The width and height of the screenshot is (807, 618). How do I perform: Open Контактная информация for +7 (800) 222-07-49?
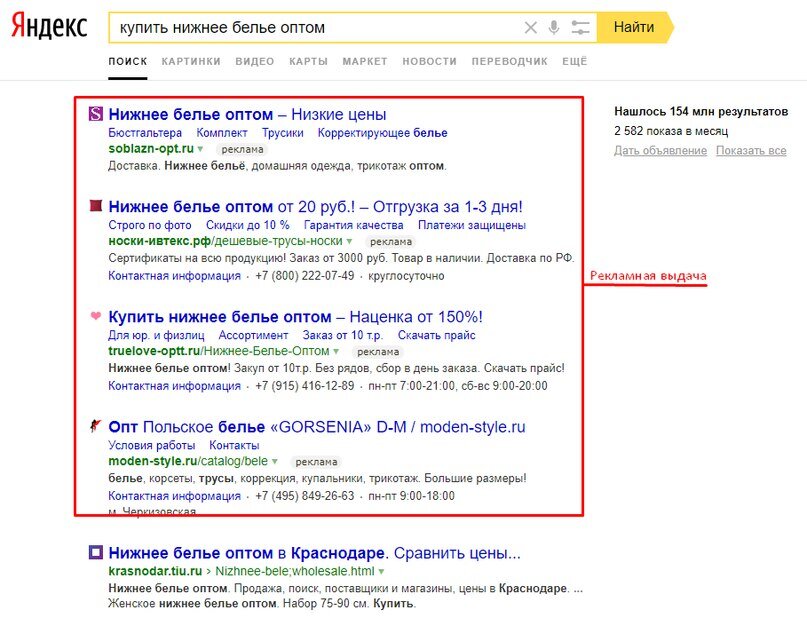(174, 276)
